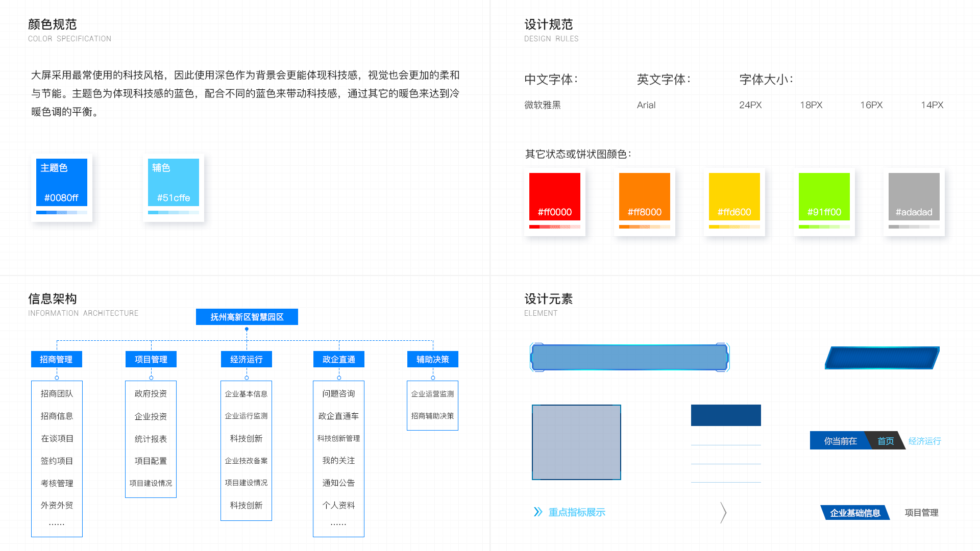This screenshot has height=551, width=980.
Task: Click the 微软雅黑 font name
Action: (543, 105)
